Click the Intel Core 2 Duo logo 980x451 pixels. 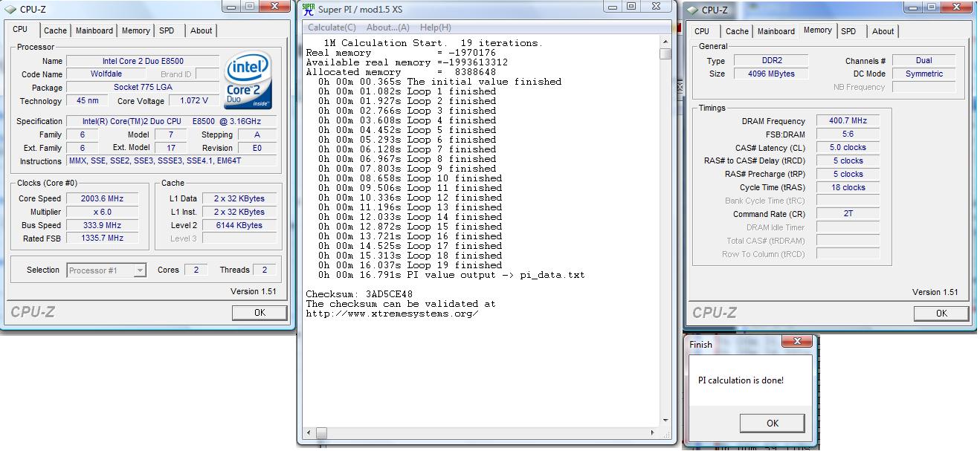point(248,80)
